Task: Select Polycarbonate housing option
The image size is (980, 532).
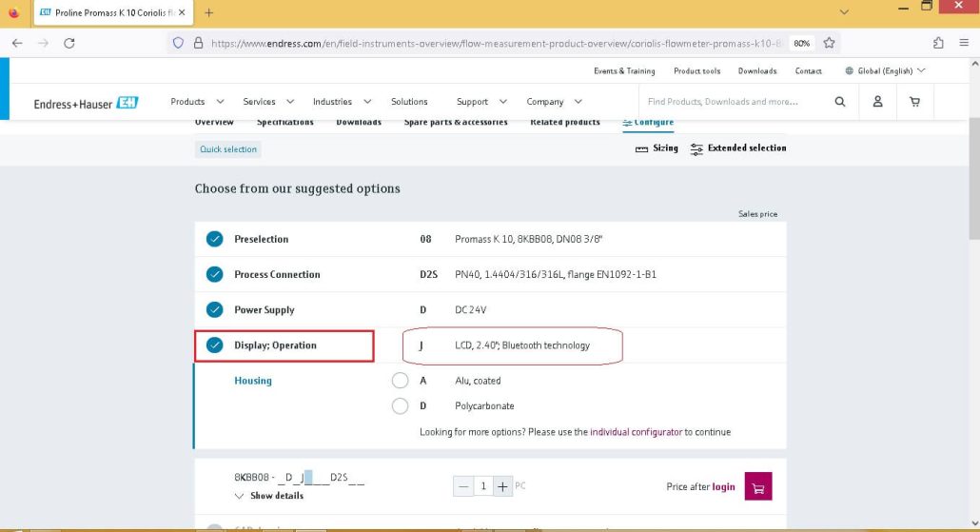Action: pos(400,406)
